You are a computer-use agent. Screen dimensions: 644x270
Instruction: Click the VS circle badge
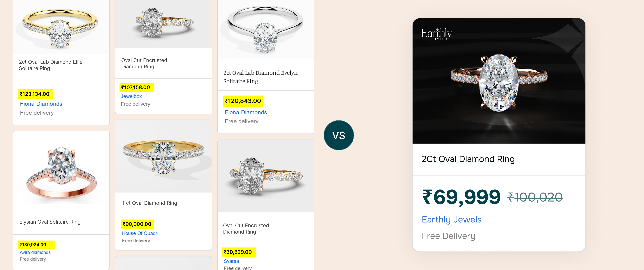tap(339, 135)
